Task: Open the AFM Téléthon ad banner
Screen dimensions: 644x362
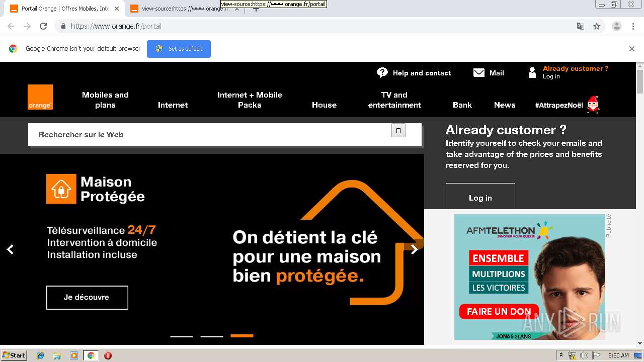Action: click(x=530, y=277)
